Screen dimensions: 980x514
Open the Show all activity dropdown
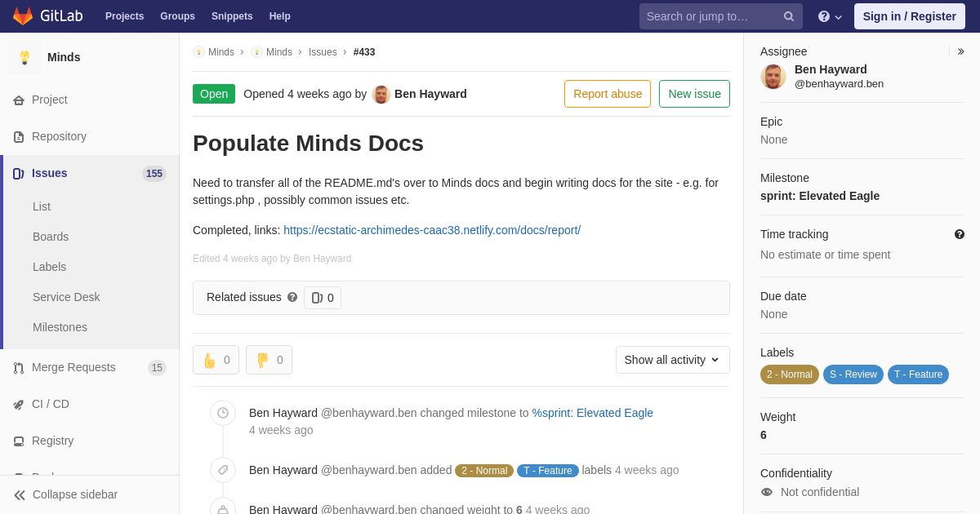(673, 360)
